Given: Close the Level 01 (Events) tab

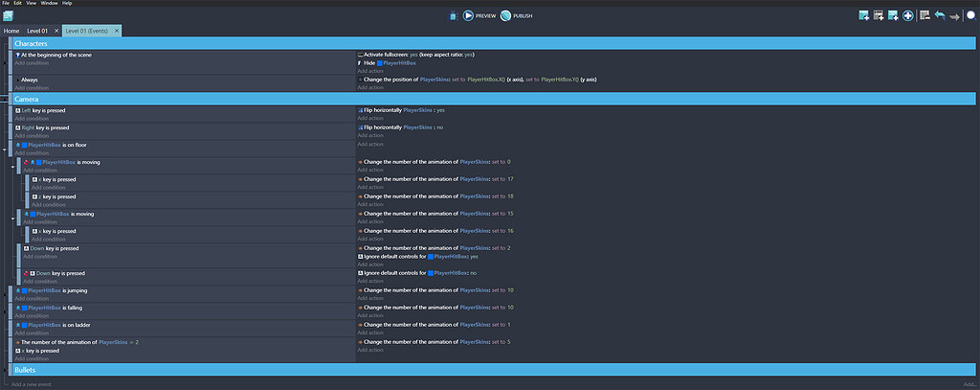Looking at the screenshot, I should 116,31.
